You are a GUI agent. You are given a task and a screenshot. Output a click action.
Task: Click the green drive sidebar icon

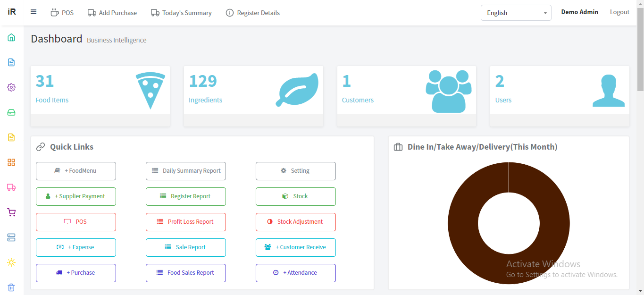(x=11, y=112)
